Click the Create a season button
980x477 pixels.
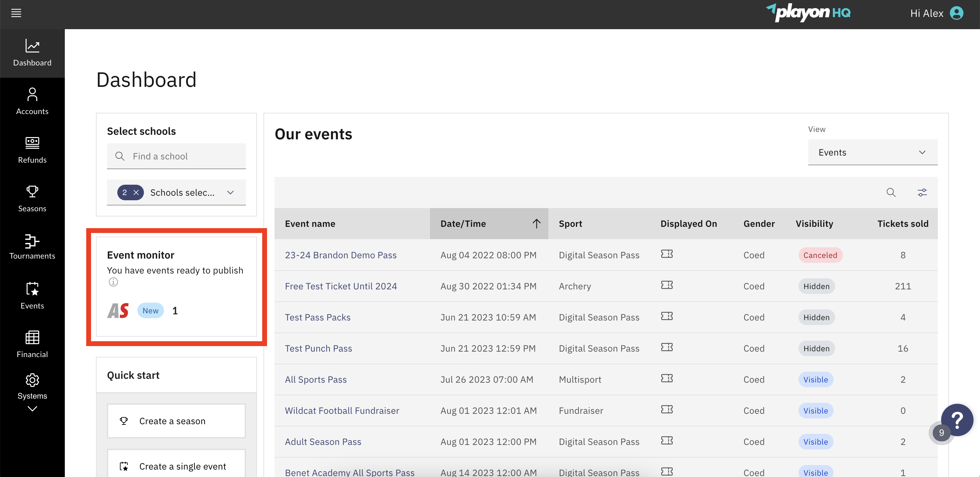176,421
